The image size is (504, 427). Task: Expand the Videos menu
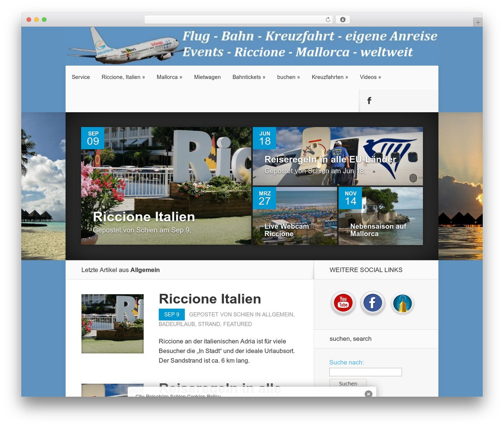point(371,77)
